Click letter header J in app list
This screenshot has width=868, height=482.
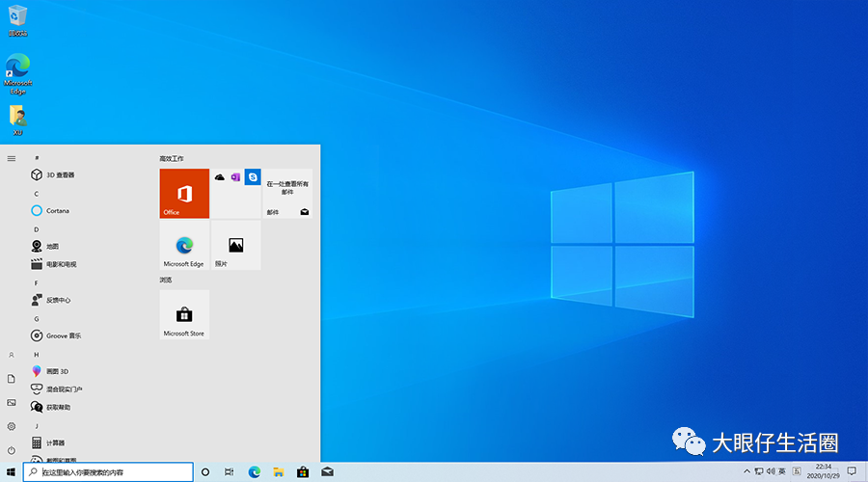pyautogui.click(x=37, y=426)
